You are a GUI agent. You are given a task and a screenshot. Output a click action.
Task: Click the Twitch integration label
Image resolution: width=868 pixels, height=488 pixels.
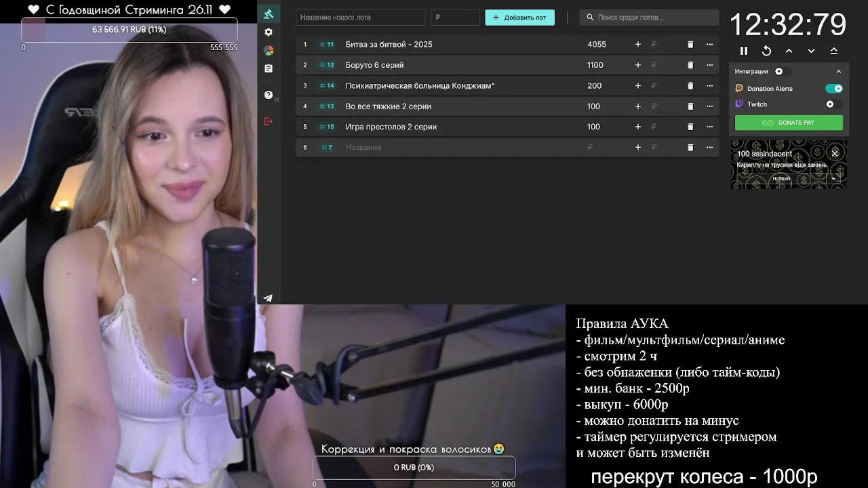(x=757, y=104)
